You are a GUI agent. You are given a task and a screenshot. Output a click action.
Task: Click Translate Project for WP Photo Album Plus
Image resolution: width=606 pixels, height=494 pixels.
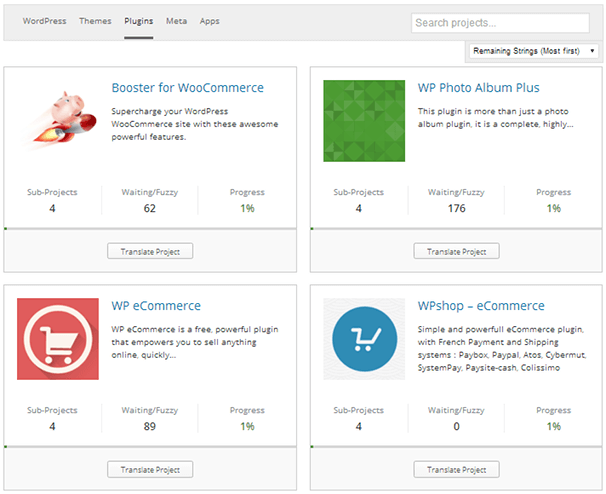tap(456, 251)
